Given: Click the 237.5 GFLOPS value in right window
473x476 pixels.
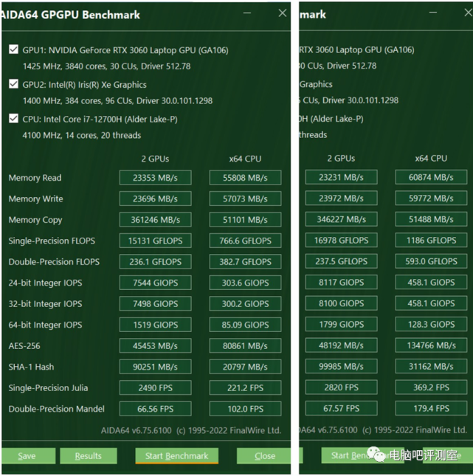Looking at the screenshot, I should [341, 261].
